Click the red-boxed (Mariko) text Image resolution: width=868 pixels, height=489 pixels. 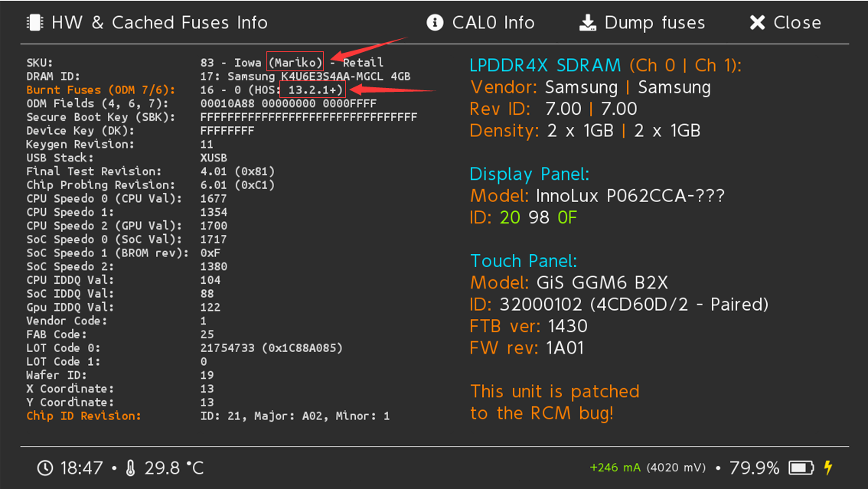(295, 62)
